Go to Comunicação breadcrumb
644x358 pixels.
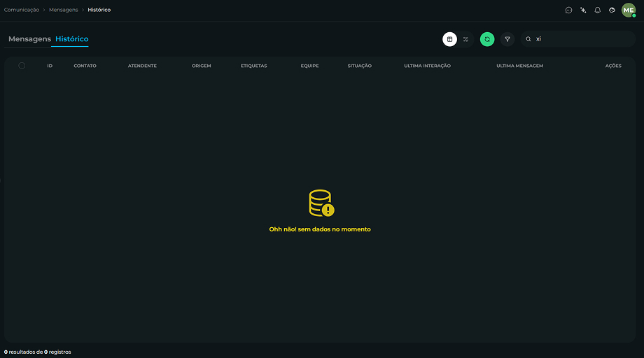[x=22, y=10]
